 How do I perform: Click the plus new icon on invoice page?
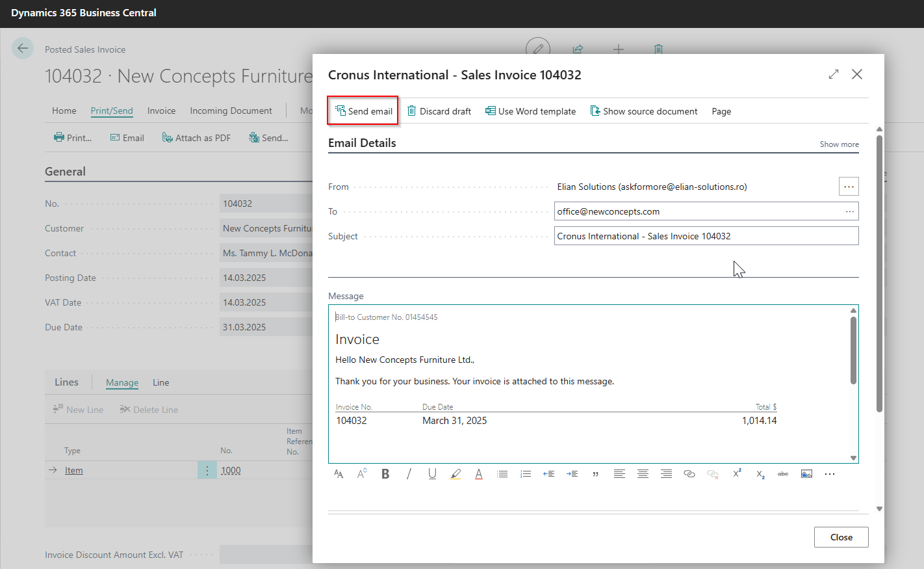[x=619, y=49]
